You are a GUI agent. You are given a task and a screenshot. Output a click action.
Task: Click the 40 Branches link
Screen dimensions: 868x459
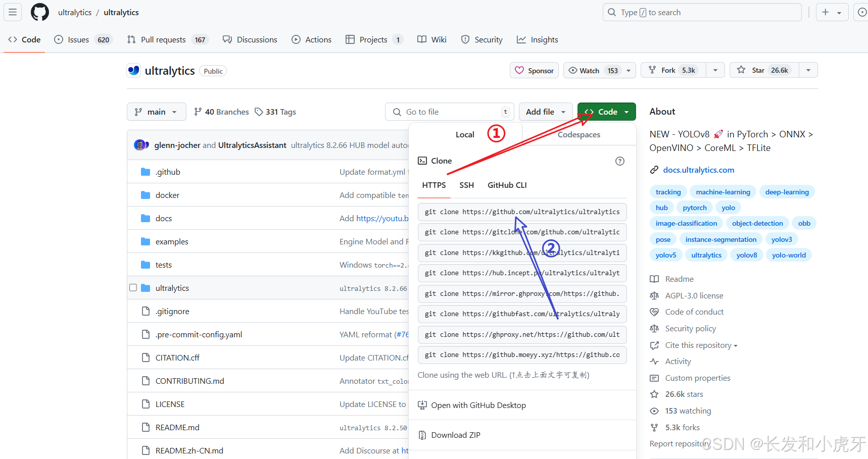pos(221,112)
